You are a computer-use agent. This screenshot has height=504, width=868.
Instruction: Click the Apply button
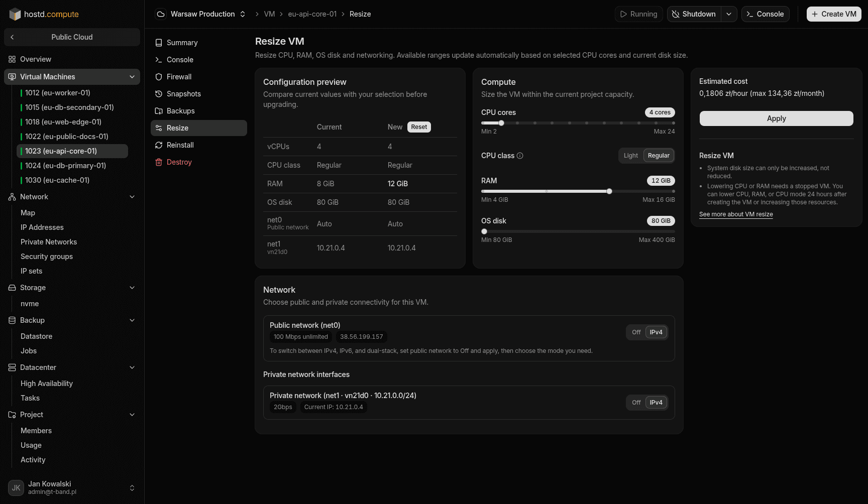[x=777, y=118]
